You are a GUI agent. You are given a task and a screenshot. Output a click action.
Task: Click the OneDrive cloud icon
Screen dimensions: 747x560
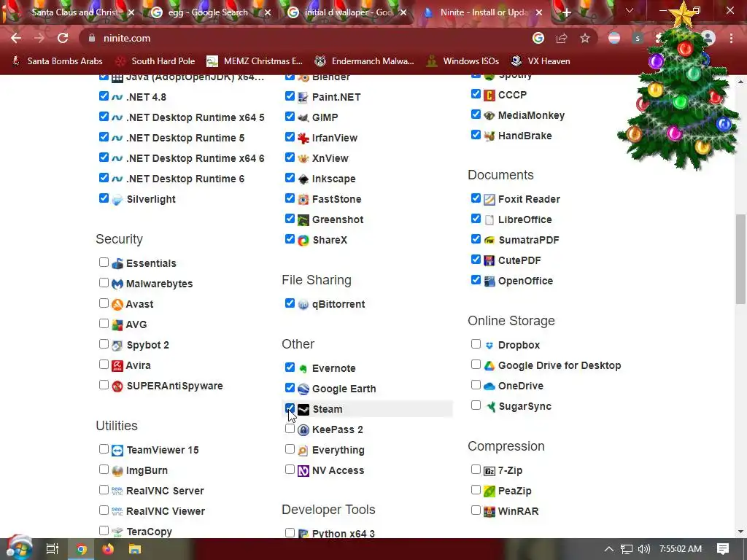tap(489, 386)
